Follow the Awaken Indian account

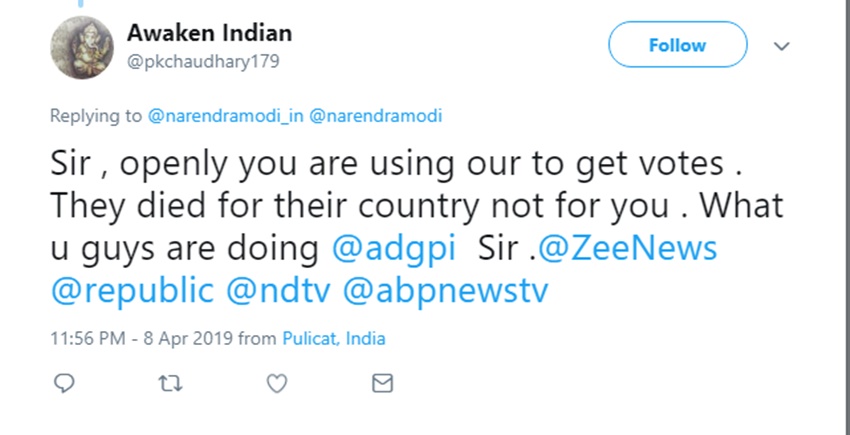click(677, 45)
